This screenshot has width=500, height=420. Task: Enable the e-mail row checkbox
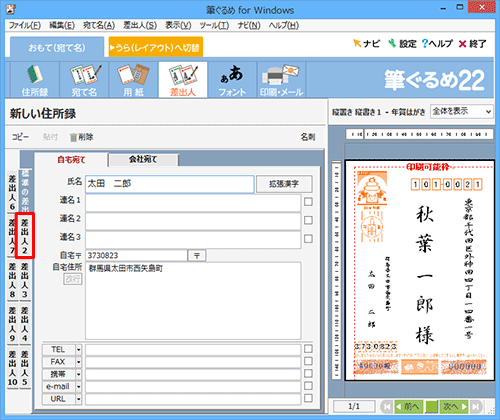click(x=308, y=386)
